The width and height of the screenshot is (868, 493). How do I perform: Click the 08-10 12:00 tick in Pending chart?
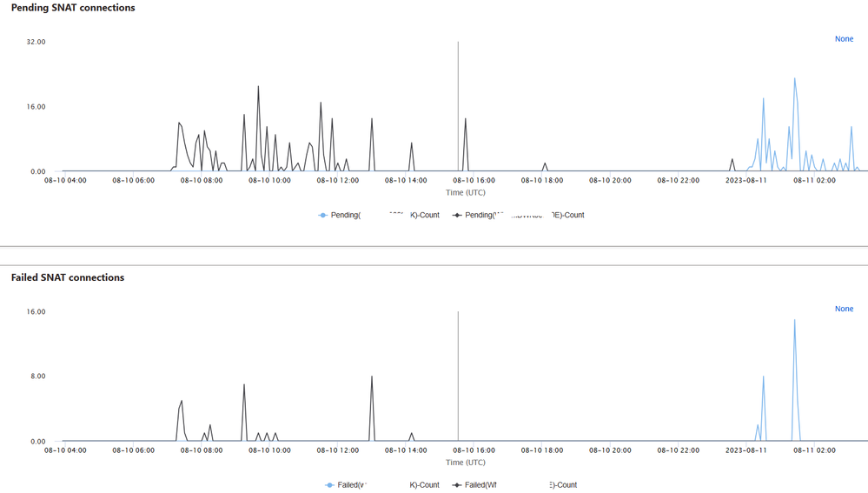(338, 180)
